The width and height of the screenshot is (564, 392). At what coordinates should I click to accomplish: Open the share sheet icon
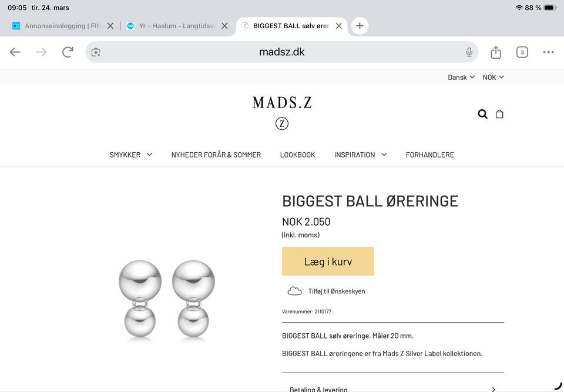coord(496,52)
